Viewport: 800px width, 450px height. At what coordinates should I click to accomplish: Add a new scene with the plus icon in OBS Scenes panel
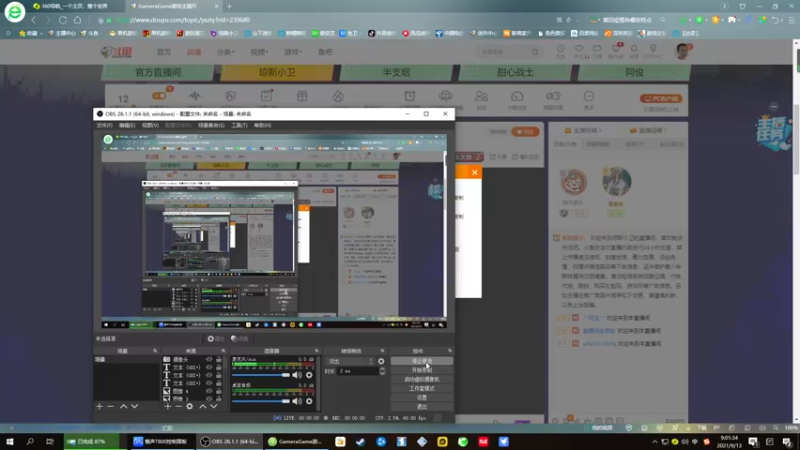click(x=99, y=407)
